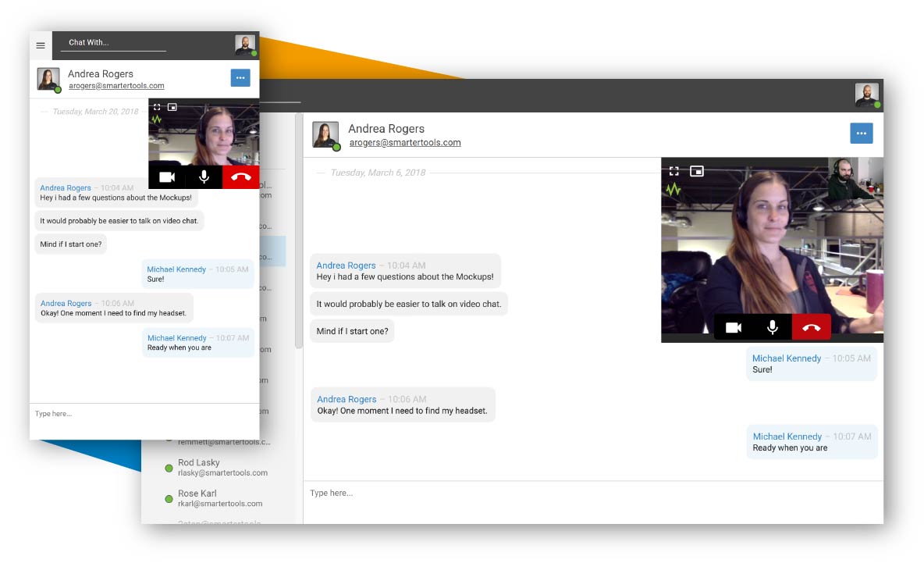End call with red hang-up button, large window

(812, 327)
